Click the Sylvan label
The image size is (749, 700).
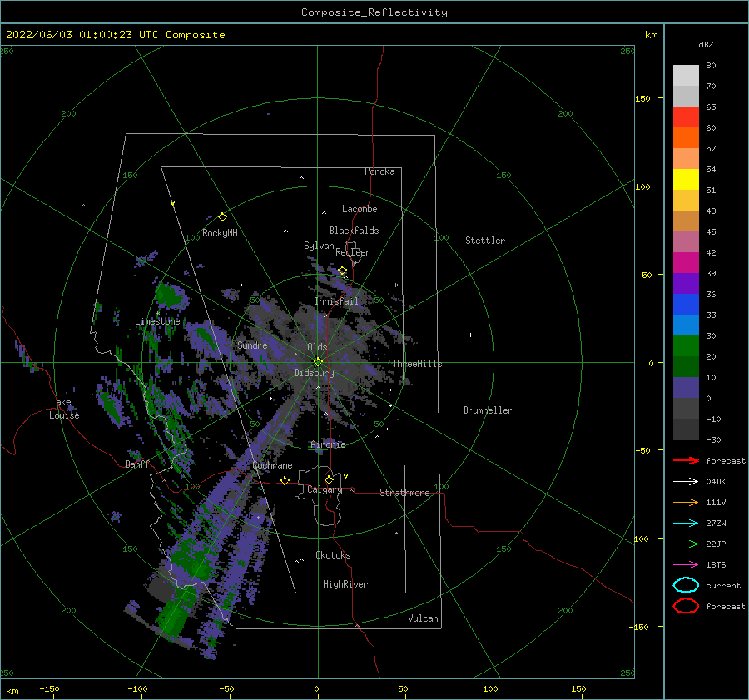[x=319, y=246]
